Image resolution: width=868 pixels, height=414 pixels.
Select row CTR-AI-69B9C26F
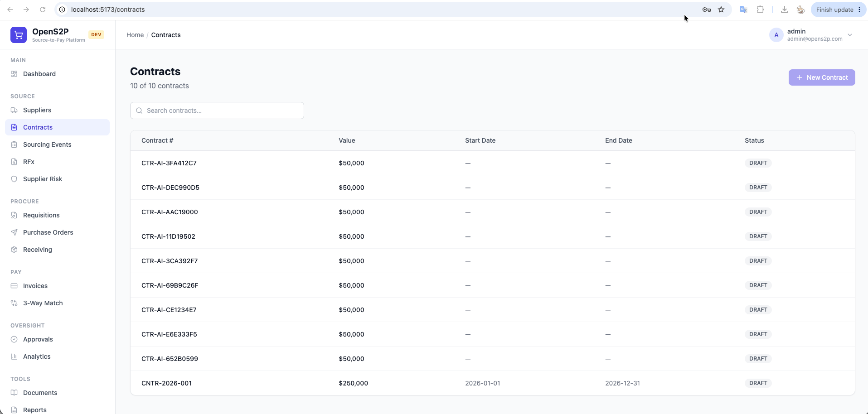pyautogui.click(x=493, y=285)
